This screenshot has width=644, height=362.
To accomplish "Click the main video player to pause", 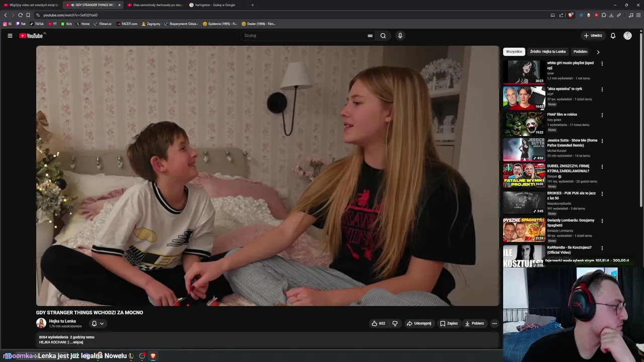I will pyautogui.click(x=268, y=175).
